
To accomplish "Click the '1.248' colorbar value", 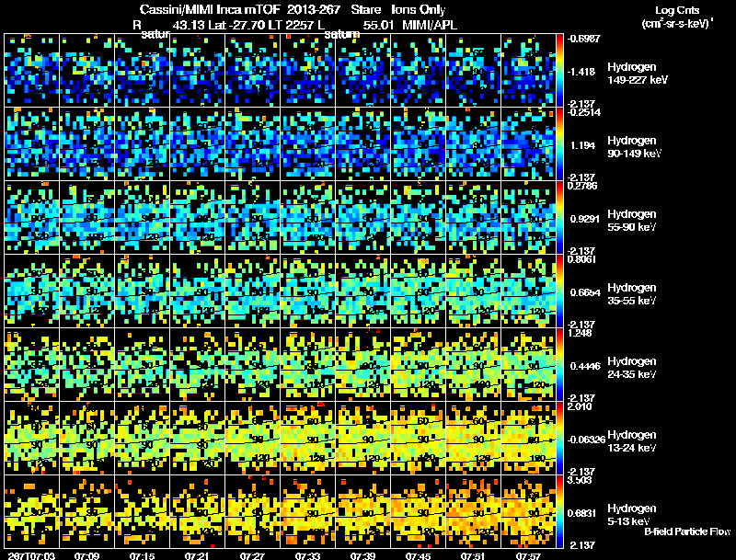I will [580, 333].
